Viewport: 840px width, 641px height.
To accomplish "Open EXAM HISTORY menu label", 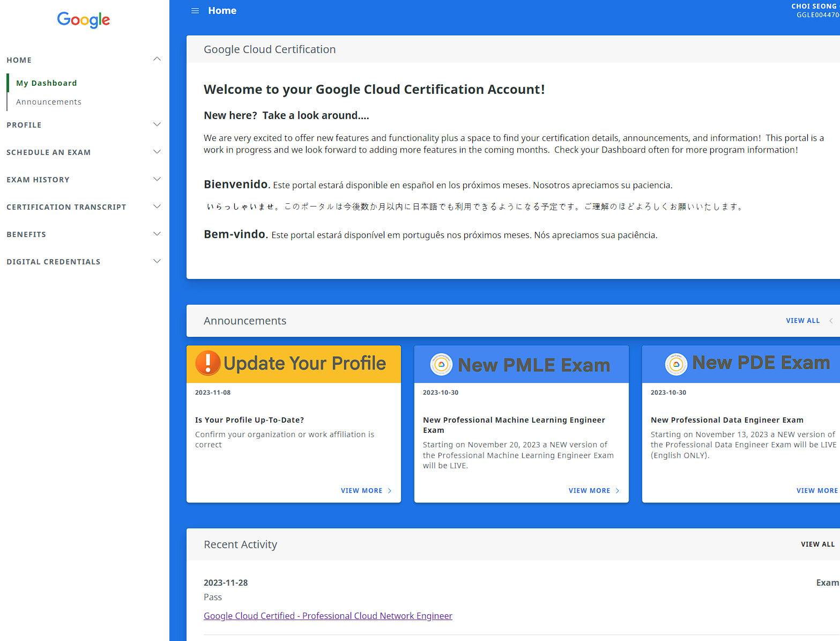I will point(38,180).
